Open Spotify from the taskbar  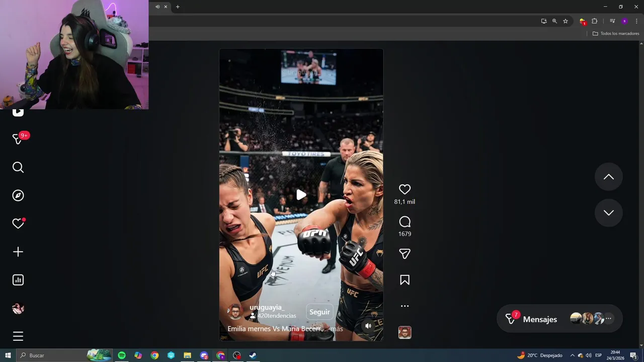[x=122, y=355]
